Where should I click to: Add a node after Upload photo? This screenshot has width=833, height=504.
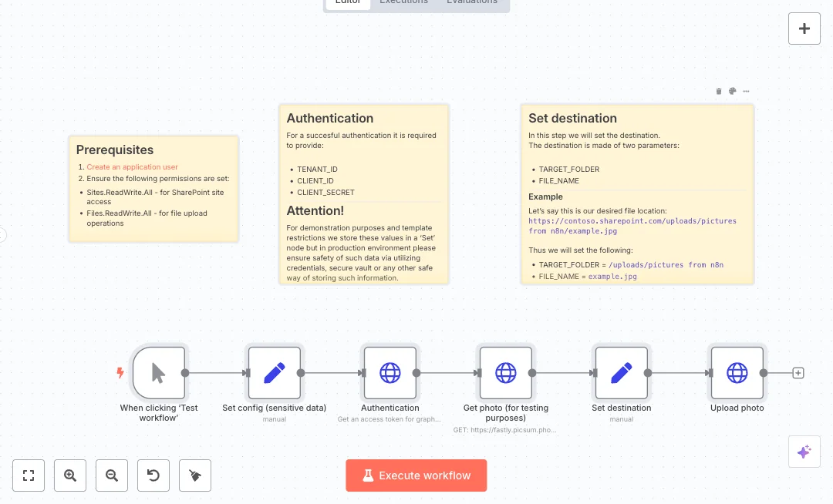pos(798,373)
